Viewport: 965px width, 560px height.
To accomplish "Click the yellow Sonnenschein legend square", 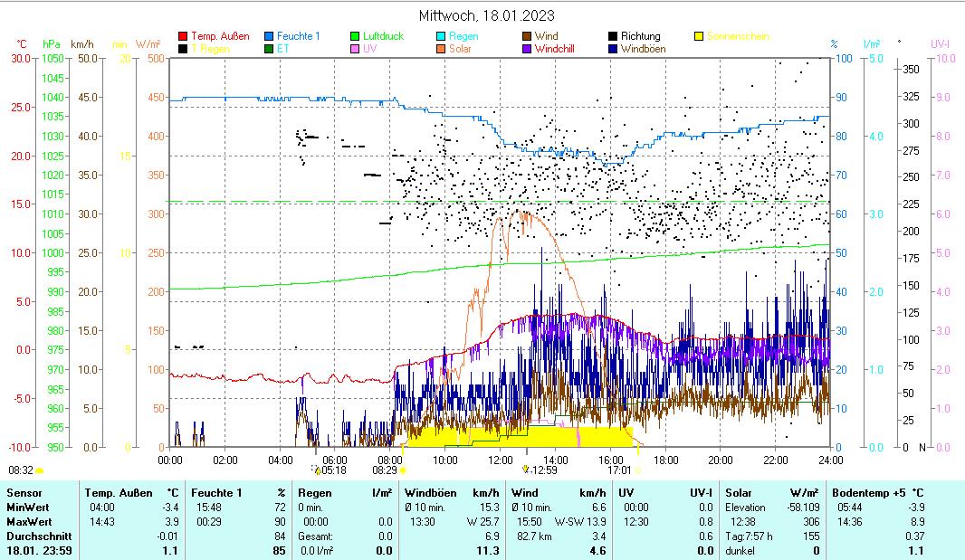I will tap(700, 36).
